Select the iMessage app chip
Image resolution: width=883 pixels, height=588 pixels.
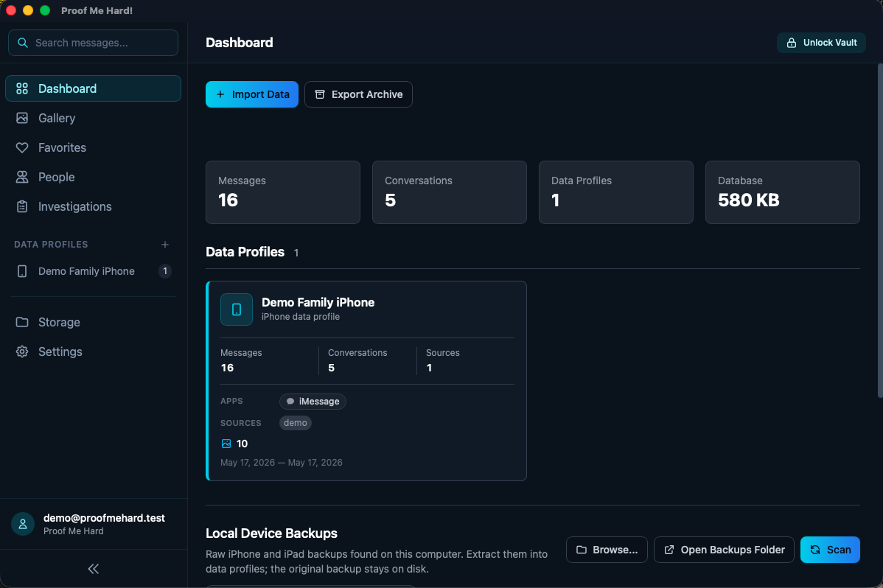click(x=313, y=401)
